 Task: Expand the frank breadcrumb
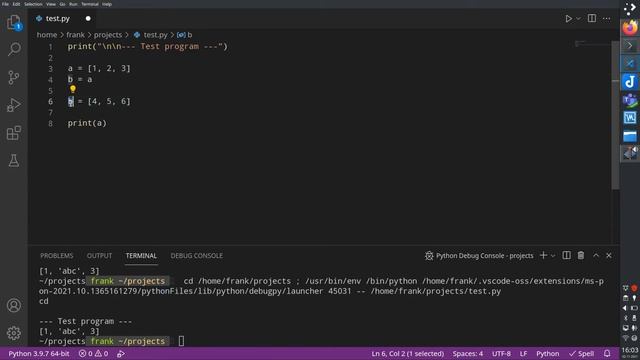coord(76,35)
